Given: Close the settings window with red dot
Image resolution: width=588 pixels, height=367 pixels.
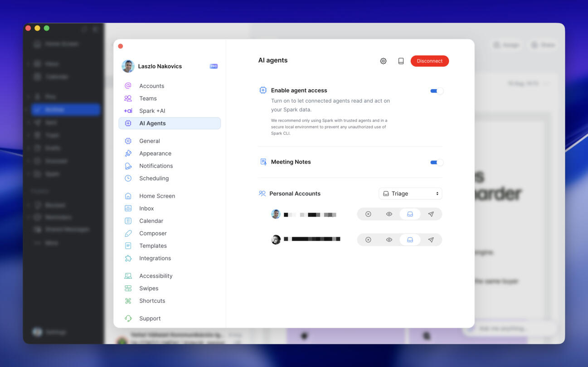Looking at the screenshot, I should (x=121, y=46).
